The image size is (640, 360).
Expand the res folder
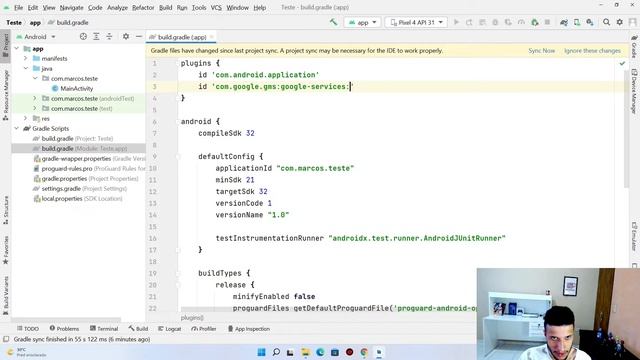(x=26, y=118)
